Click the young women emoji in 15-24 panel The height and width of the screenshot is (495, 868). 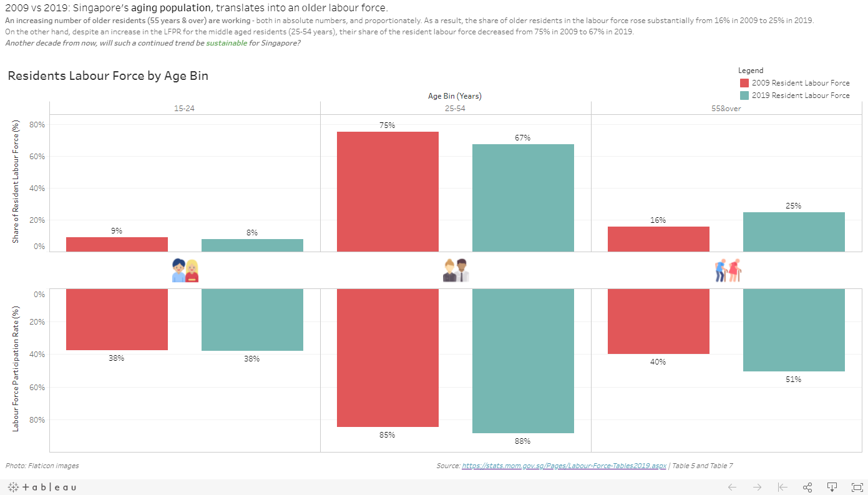[185, 269]
